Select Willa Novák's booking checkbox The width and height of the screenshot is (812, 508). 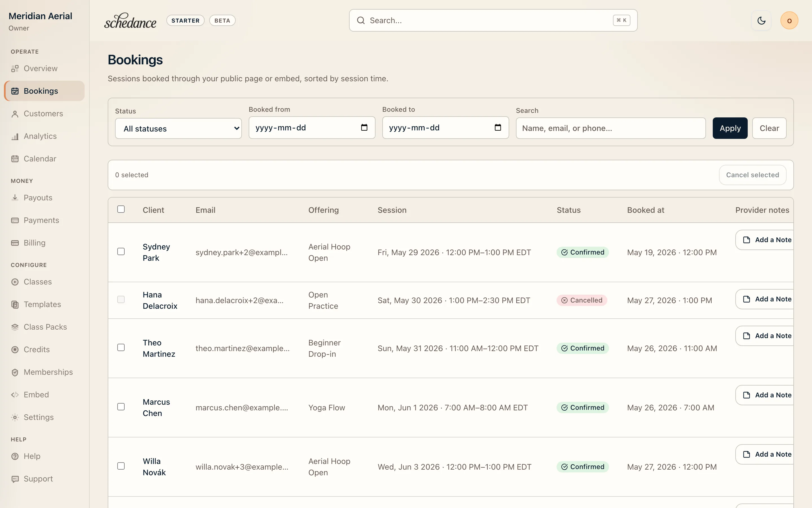[121, 466]
